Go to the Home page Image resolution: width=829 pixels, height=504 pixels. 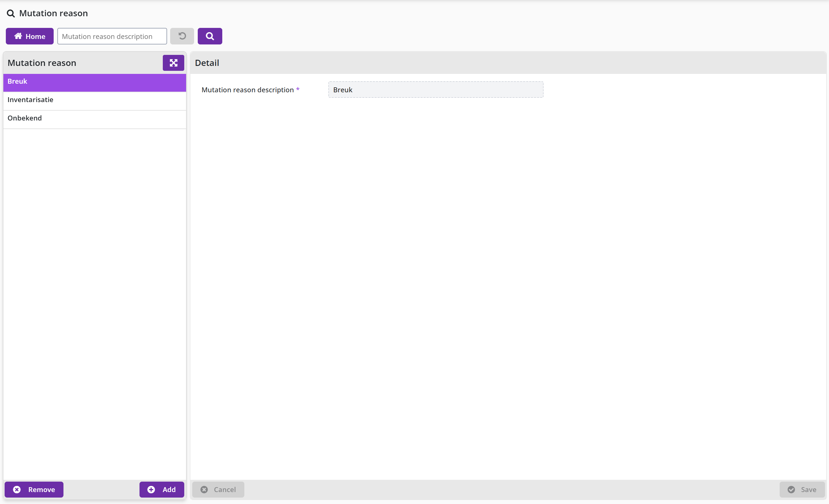pyautogui.click(x=30, y=36)
